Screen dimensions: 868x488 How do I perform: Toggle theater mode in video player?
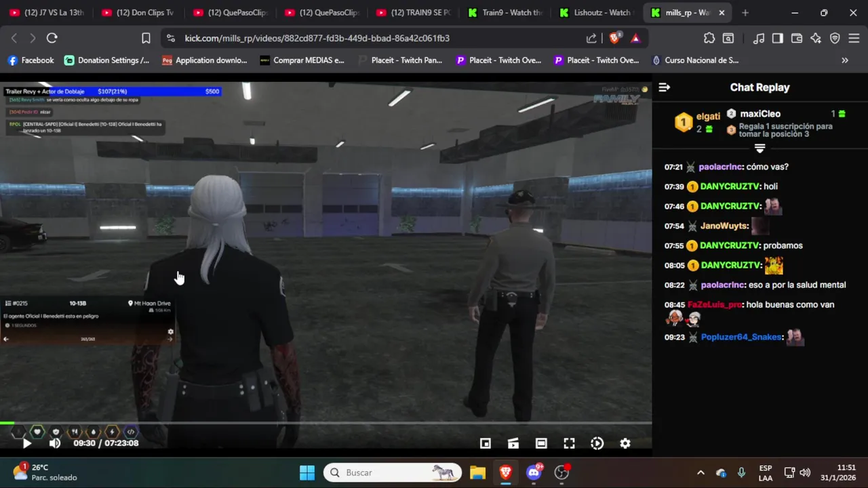541,443
